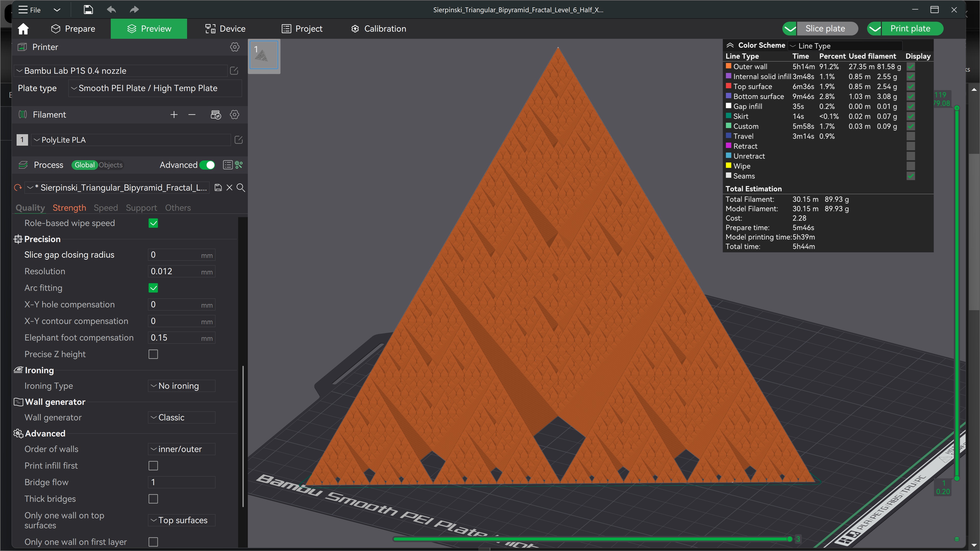Add a filament with plus icon
The image size is (980, 551).
pos(174,115)
